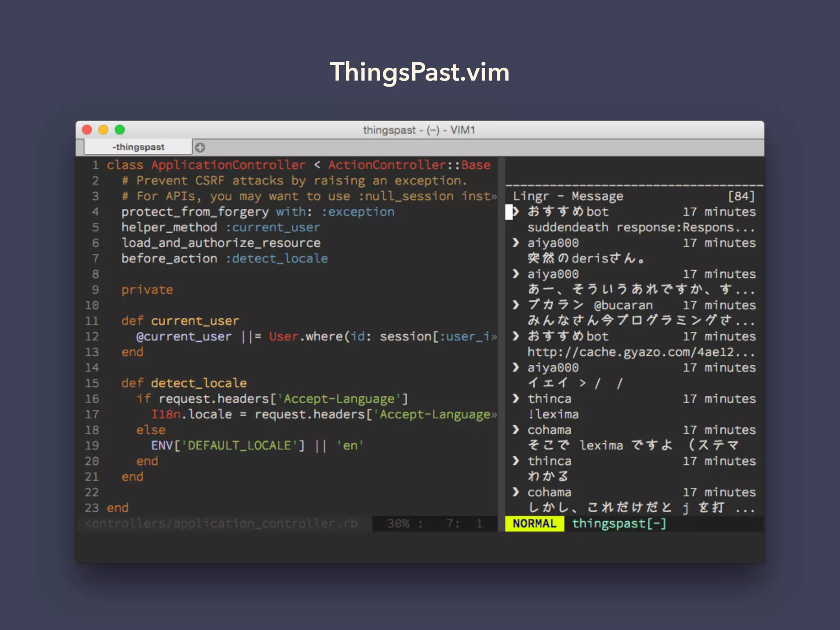This screenshot has height=630, width=840.
Task: Click the red close window button
Action: click(x=87, y=130)
